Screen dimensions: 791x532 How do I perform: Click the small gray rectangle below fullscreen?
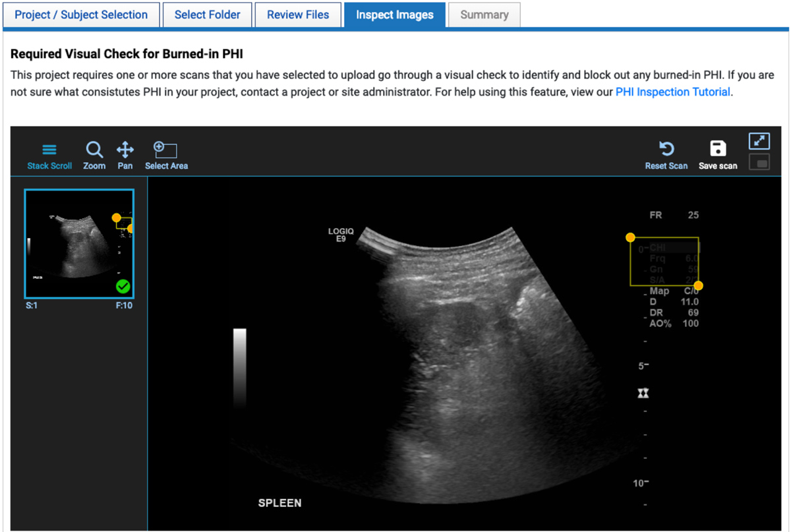coord(759,162)
